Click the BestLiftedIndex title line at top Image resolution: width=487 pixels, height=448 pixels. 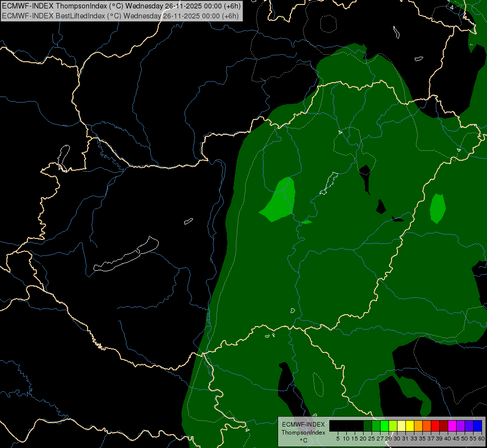[x=119, y=15]
